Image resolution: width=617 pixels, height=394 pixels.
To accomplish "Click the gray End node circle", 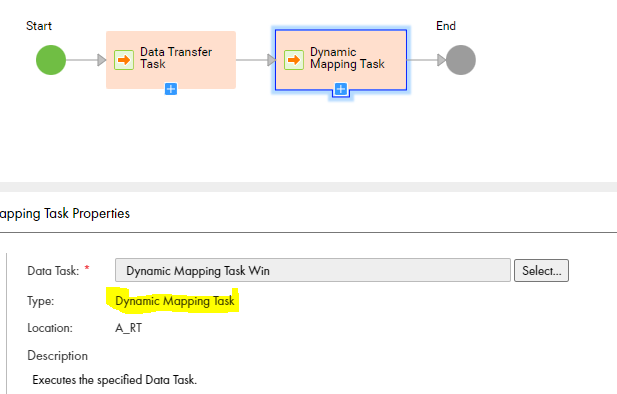I will pos(461,60).
